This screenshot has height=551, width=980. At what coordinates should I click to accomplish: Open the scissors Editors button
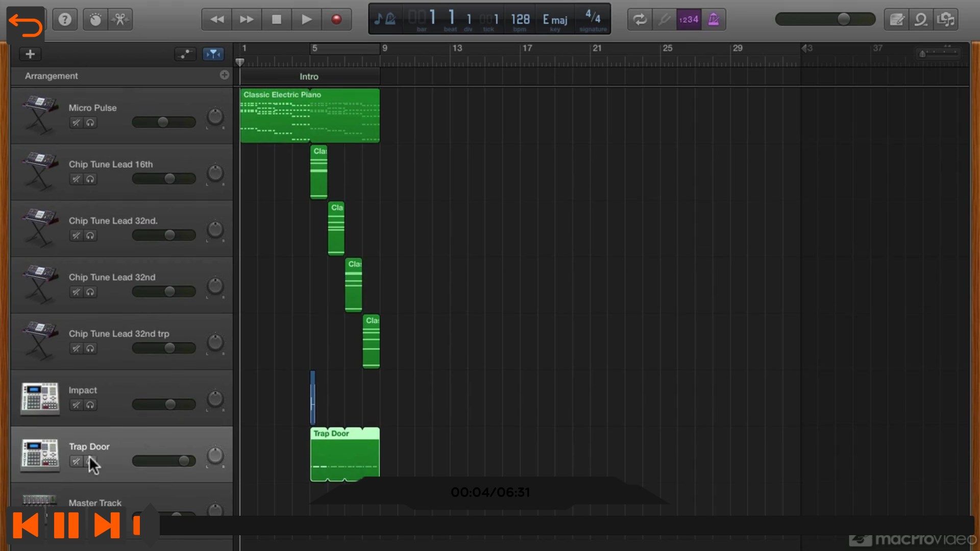[x=120, y=20]
